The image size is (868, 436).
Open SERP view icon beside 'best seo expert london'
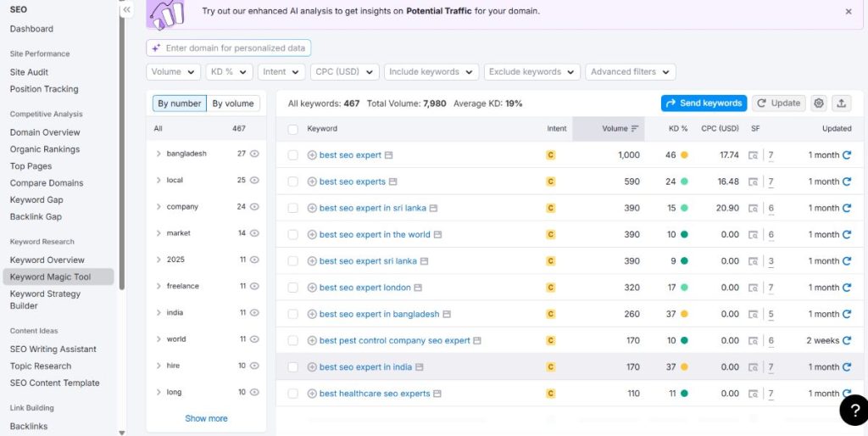[x=418, y=288]
